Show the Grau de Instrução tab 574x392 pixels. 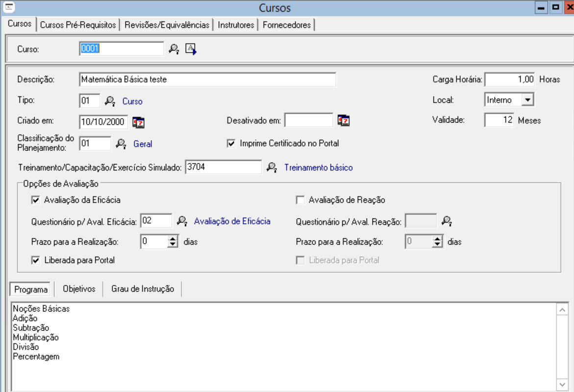(x=142, y=289)
